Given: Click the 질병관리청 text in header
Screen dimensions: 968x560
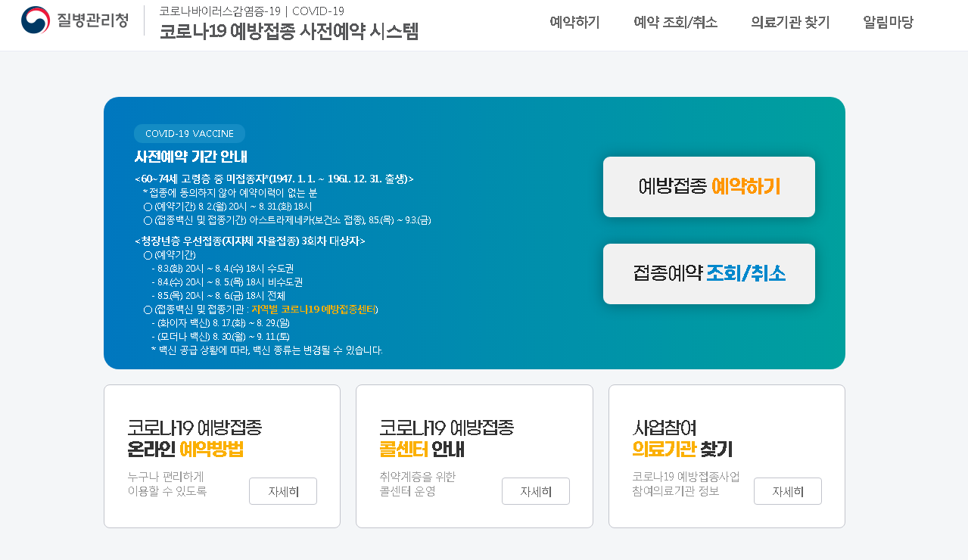Looking at the screenshot, I should (92, 20).
